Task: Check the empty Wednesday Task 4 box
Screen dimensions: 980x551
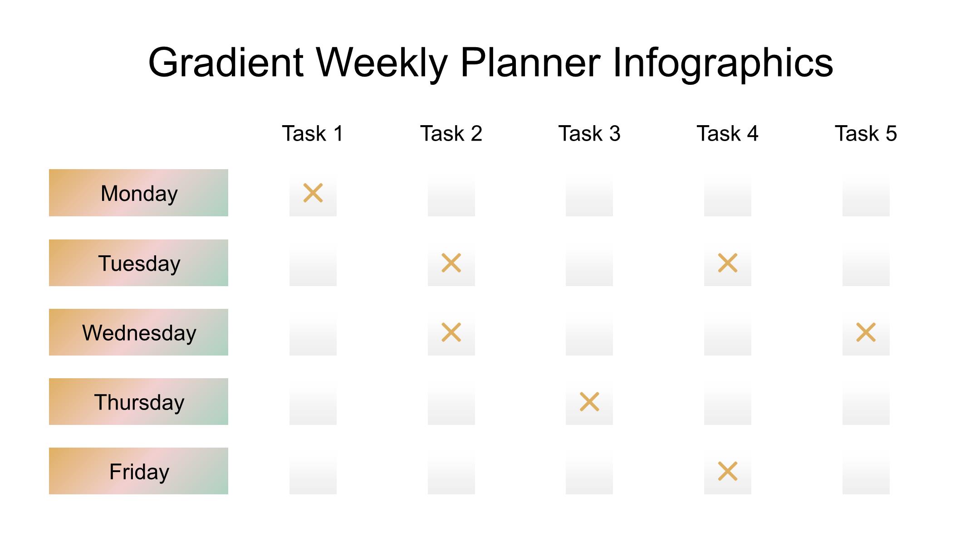Action: 728,332
